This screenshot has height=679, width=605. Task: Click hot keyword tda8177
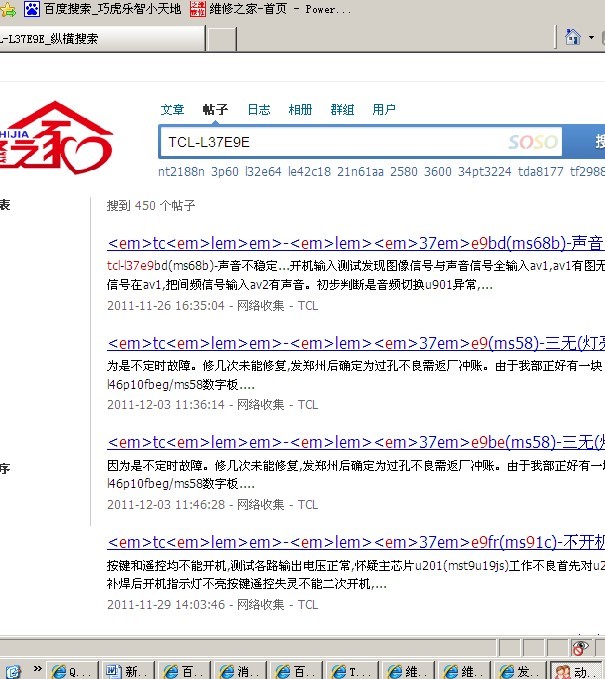540,172
